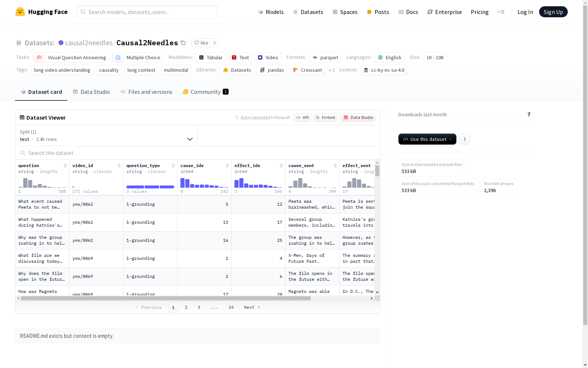
Task: Sort the cause_sent column with its arrows
Action: (x=335, y=166)
